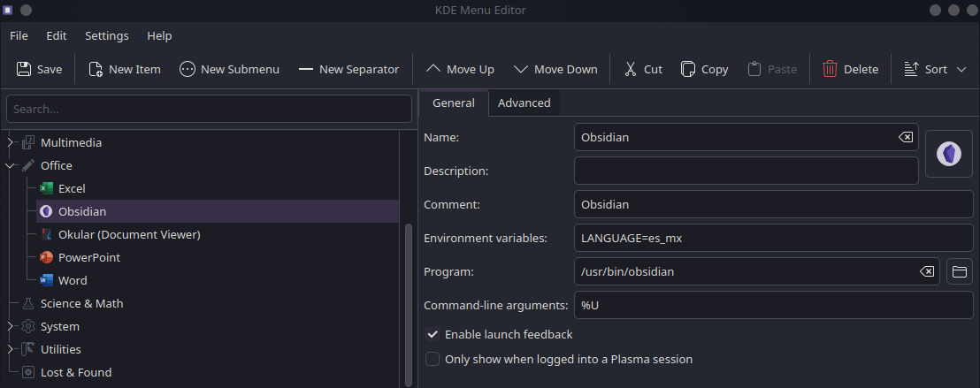Click the Save floppy disk icon
The width and height of the screenshot is (980, 388).
point(24,69)
